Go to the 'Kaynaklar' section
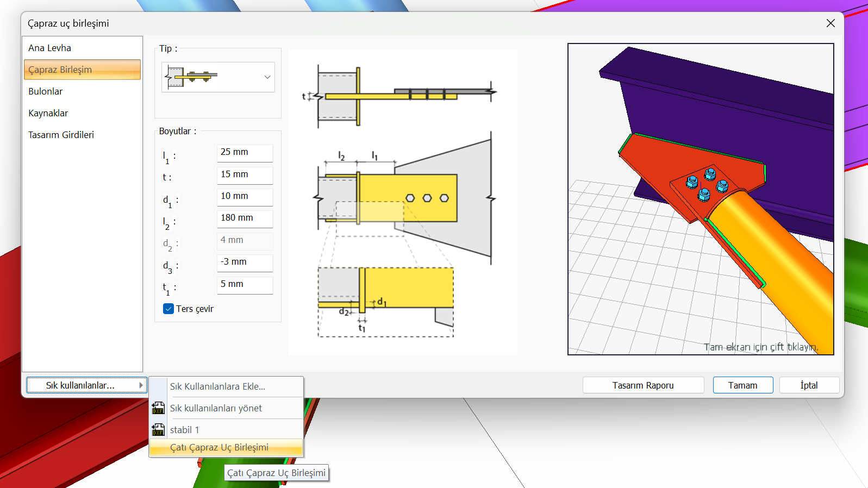Image resolution: width=868 pixels, height=488 pixels. point(48,113)
